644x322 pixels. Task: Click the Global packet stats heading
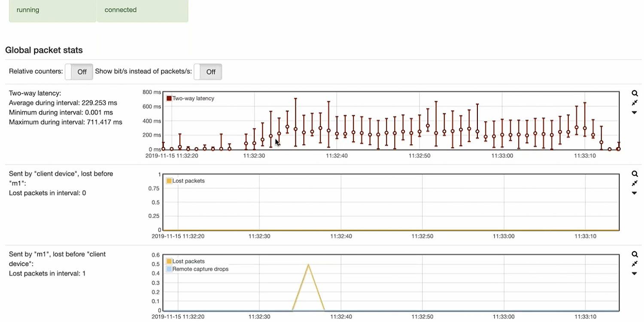tap(44, 50)
